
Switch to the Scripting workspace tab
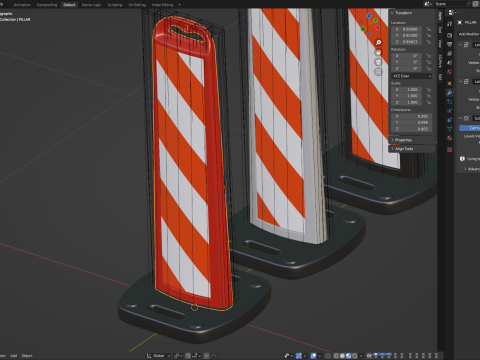pos(115,5)
